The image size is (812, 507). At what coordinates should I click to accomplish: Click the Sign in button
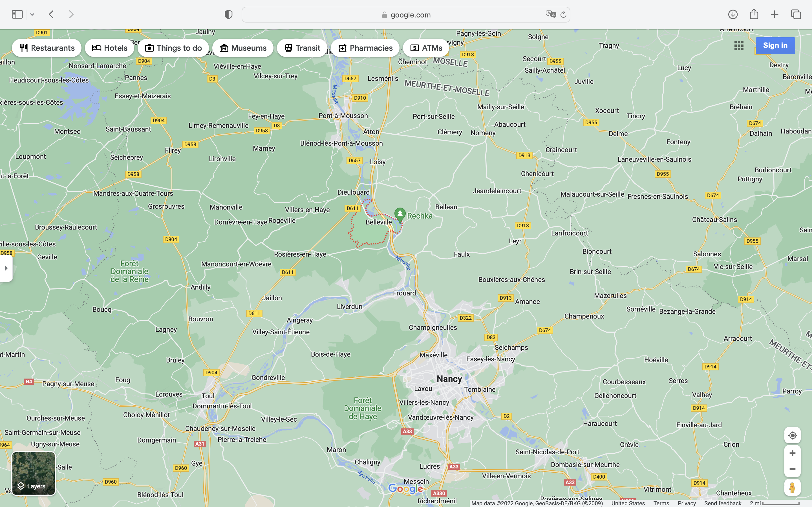[x=775, y=46]
